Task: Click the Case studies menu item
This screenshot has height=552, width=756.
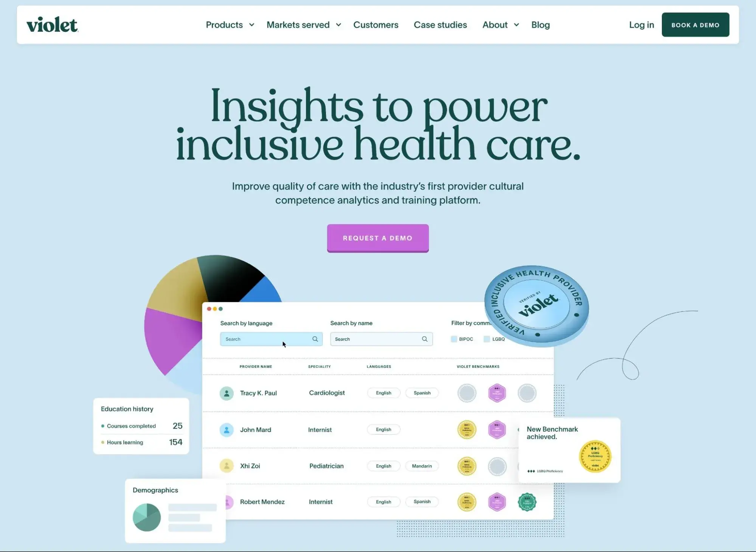Action: [x=440, y=25]
